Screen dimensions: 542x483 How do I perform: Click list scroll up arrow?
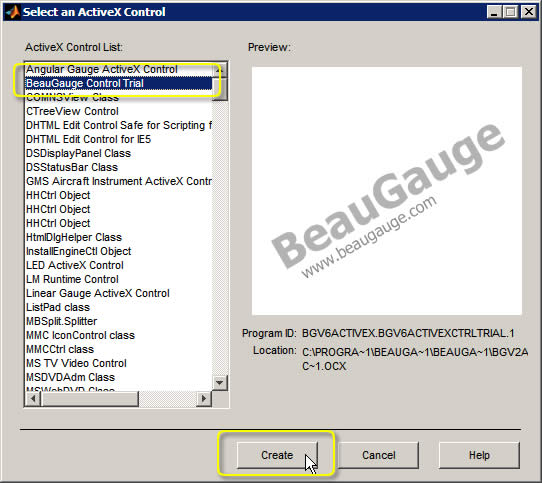pos(220,70)
